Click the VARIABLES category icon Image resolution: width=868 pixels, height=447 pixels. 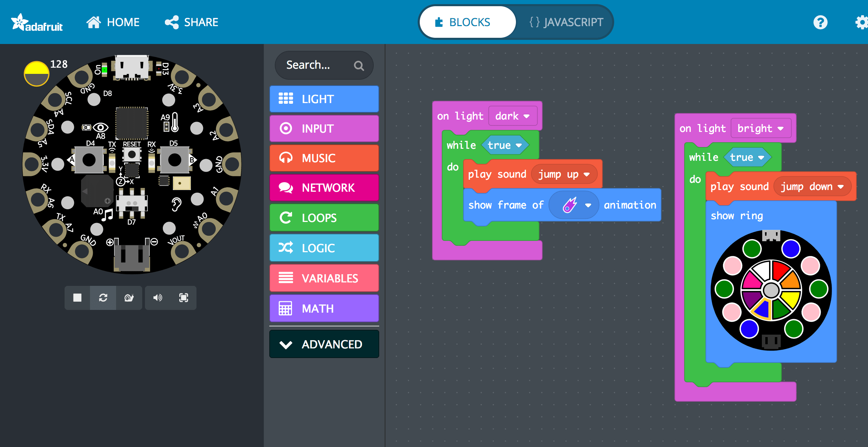285,278
